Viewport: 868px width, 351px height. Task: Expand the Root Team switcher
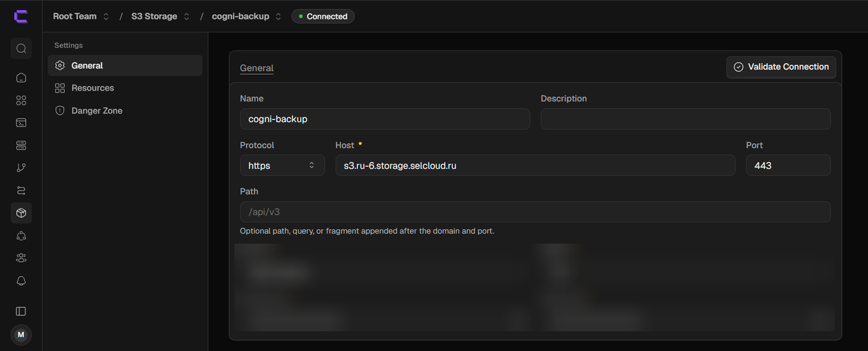tap(81, 17)
